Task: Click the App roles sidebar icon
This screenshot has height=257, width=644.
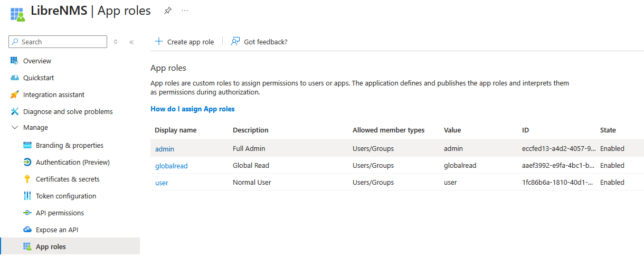Action: click(x=27, y=246)
